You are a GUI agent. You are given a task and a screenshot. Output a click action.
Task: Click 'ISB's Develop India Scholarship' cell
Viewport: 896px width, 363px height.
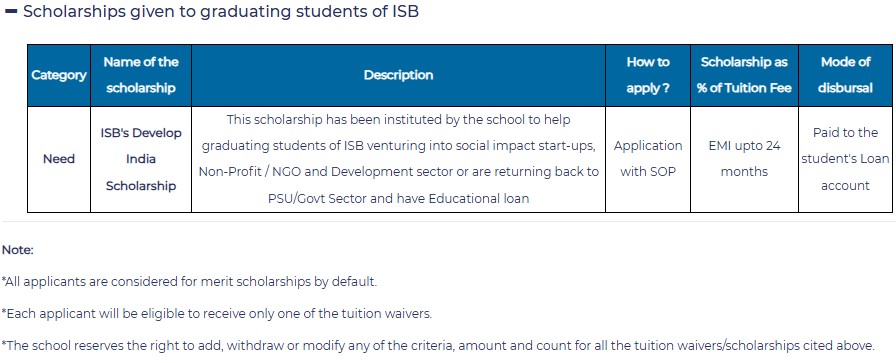141,159
